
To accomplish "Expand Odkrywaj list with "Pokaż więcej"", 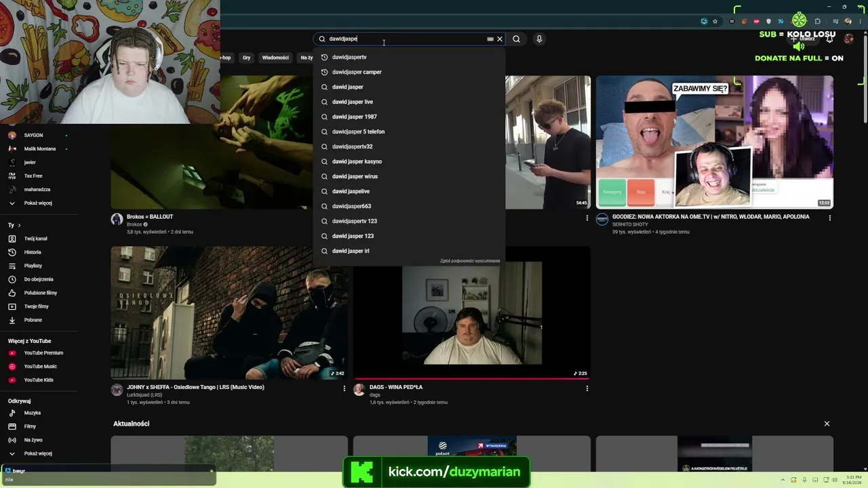I will [x=39, y=453].
